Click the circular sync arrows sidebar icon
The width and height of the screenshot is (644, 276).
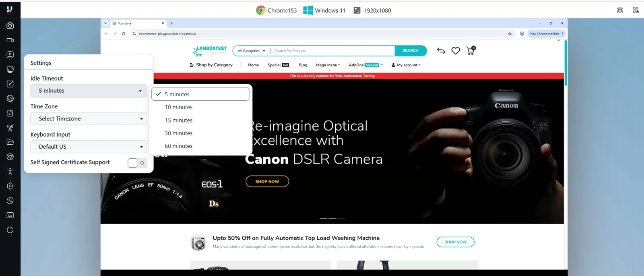[10, 201]
